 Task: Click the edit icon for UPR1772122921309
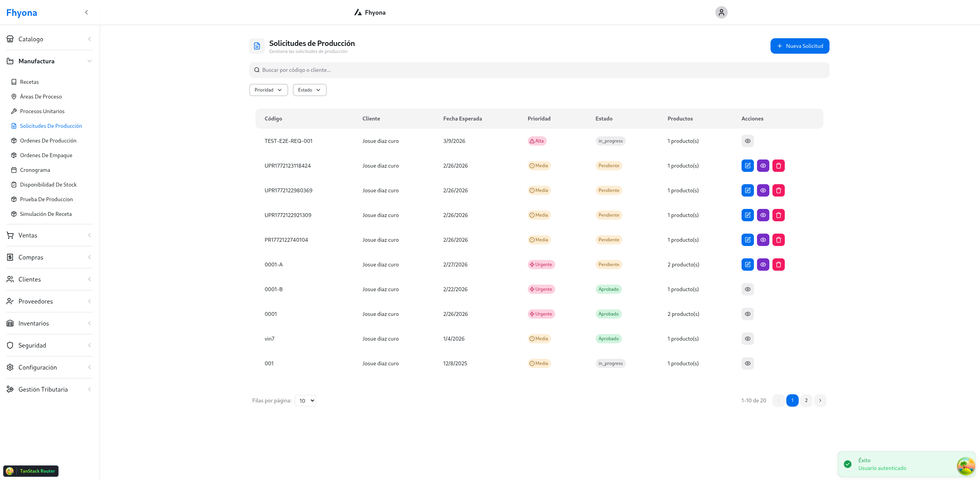pos(747,215)
